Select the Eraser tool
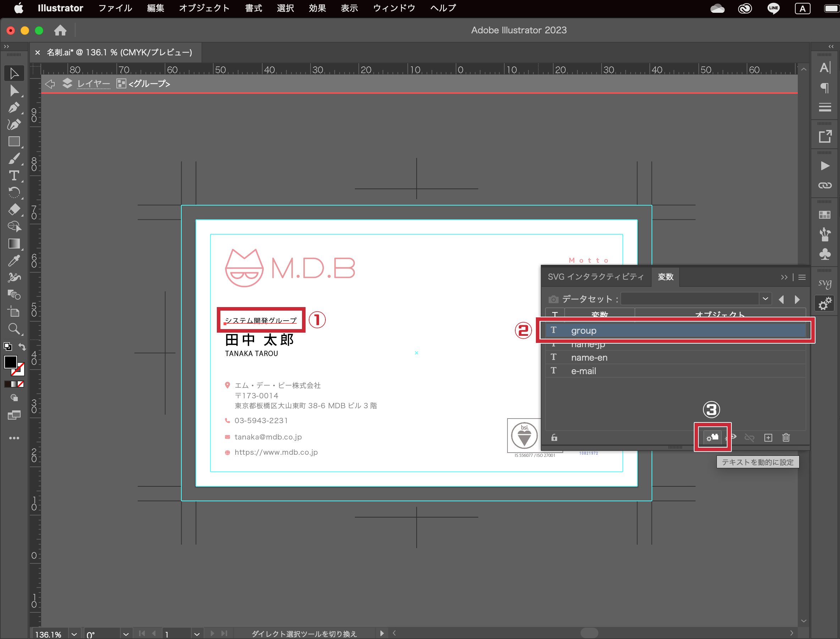840x639 pixels. tap(14, 209)
